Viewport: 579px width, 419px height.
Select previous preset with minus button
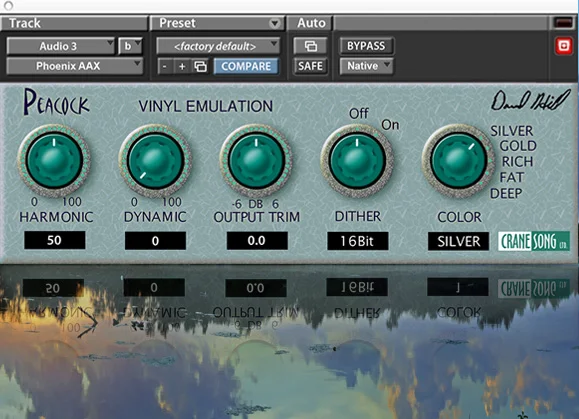click(x=165, y=66)
